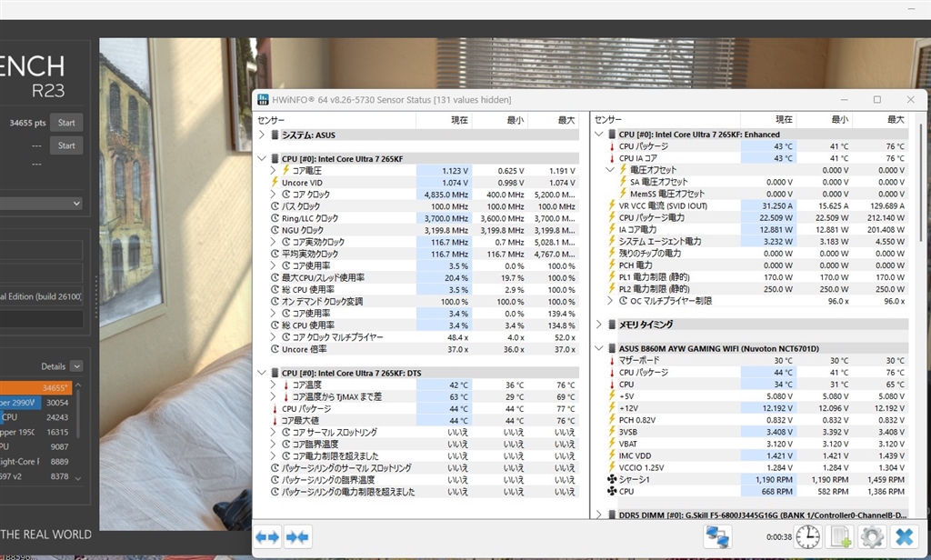
Task: Click the blue X close-sensors icon
Action: pos(905,537)
